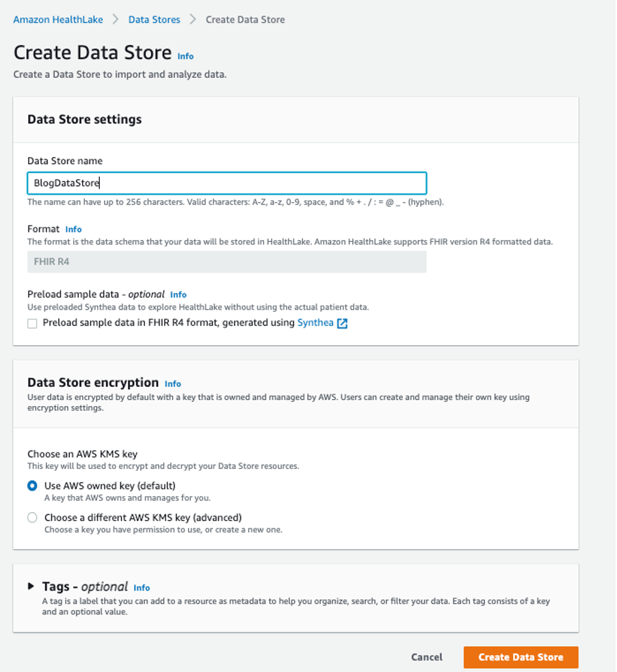Select the Create Data Store breadcrumb entry
617x672 pixels.
pyautogui.click(x=244, y=20)
